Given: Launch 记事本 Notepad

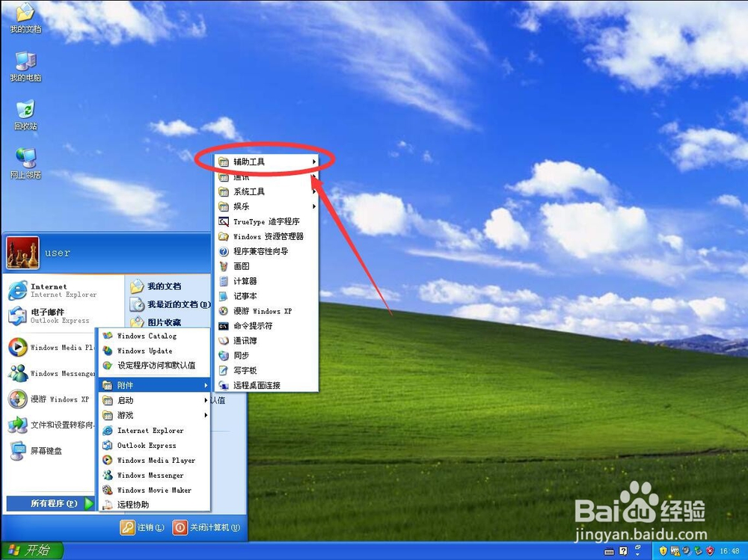Looking at the screenshot, I should [x=267, y=296].
